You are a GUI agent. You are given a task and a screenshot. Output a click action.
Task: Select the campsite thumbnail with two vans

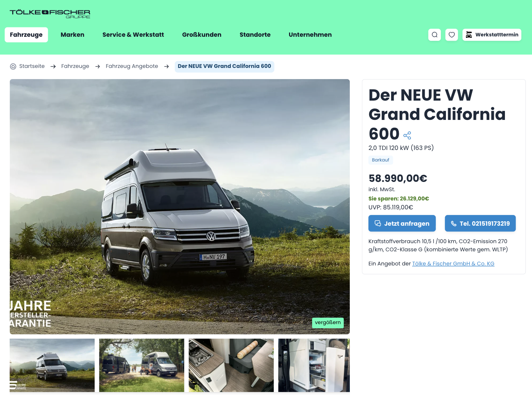pyautogui.click(x=142, y=365)
